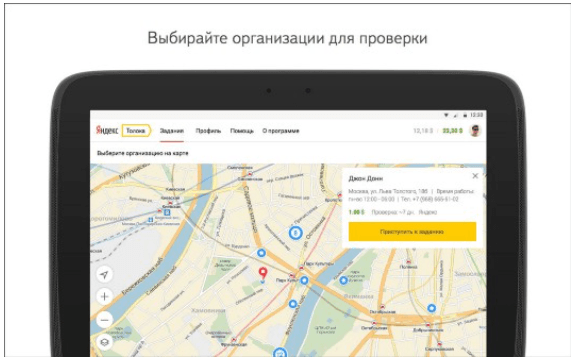Open the user avatar menu

(476, 130)
